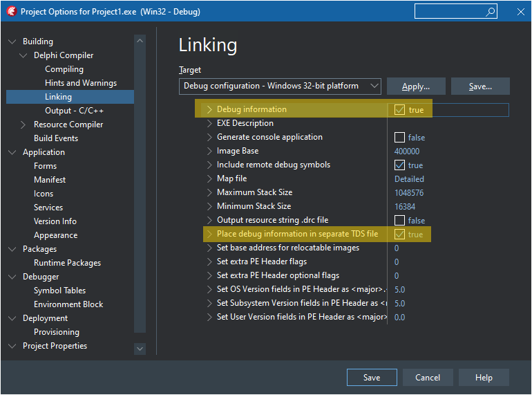Select Hints and Warnings page

80,83
